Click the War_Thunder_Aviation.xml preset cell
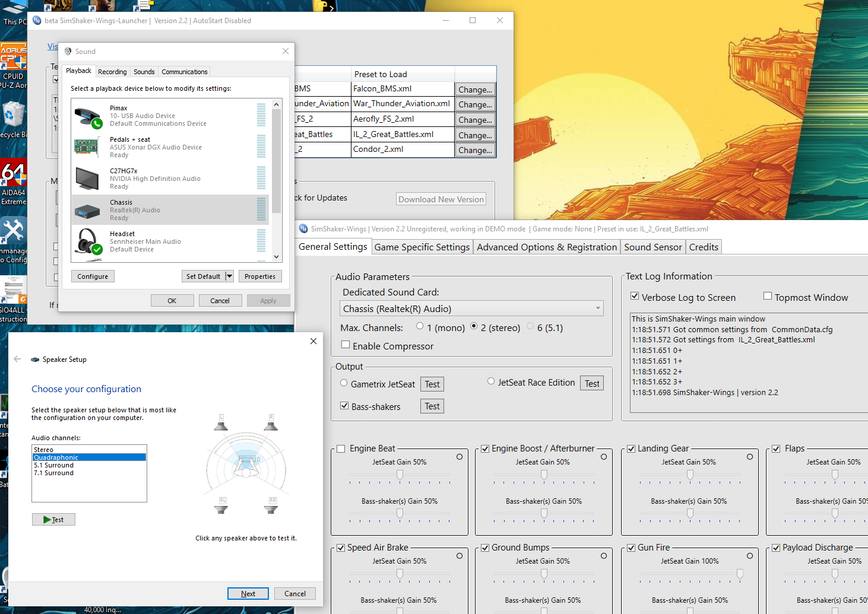The image size is (868, 614). tap(403, 103)
